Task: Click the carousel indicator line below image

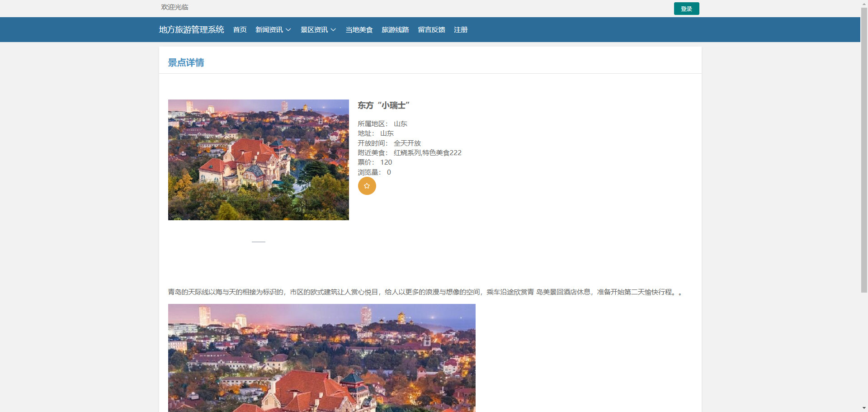Action: click(x=258, y=242)
